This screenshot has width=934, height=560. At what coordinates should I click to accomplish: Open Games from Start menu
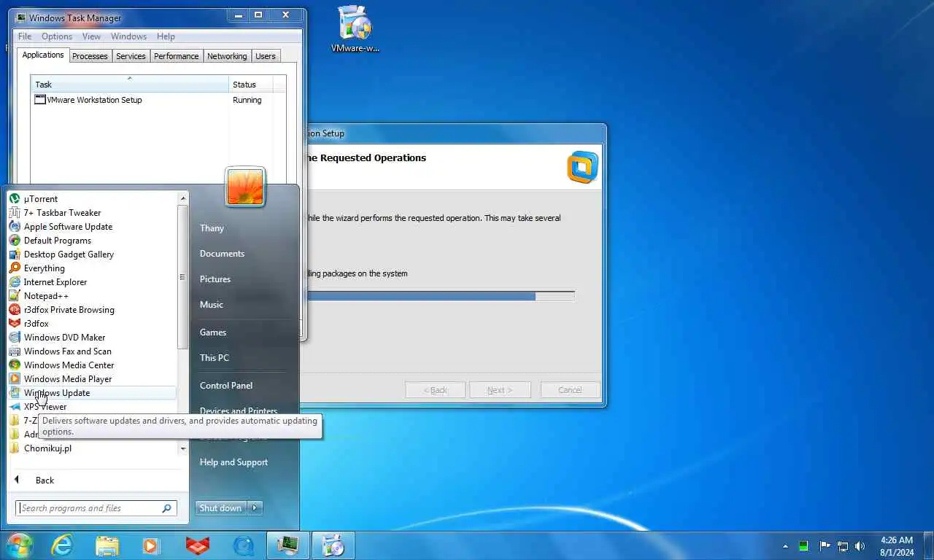(213, 332)
